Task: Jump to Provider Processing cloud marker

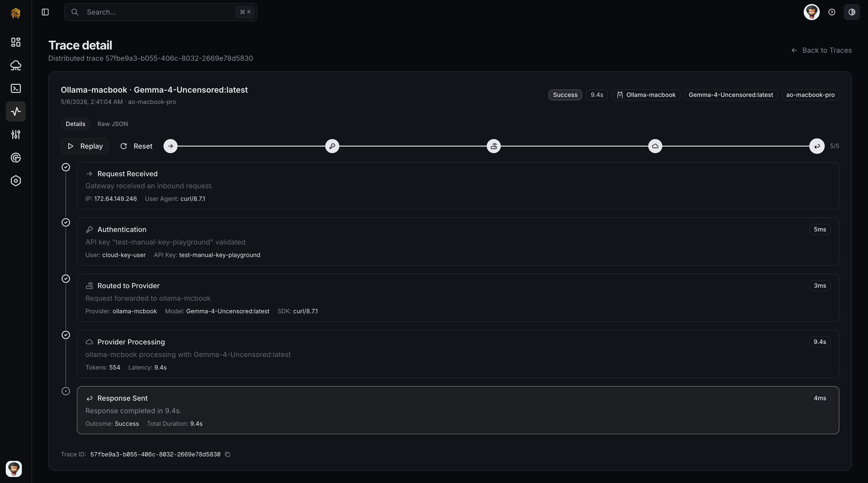Action: 655,146
